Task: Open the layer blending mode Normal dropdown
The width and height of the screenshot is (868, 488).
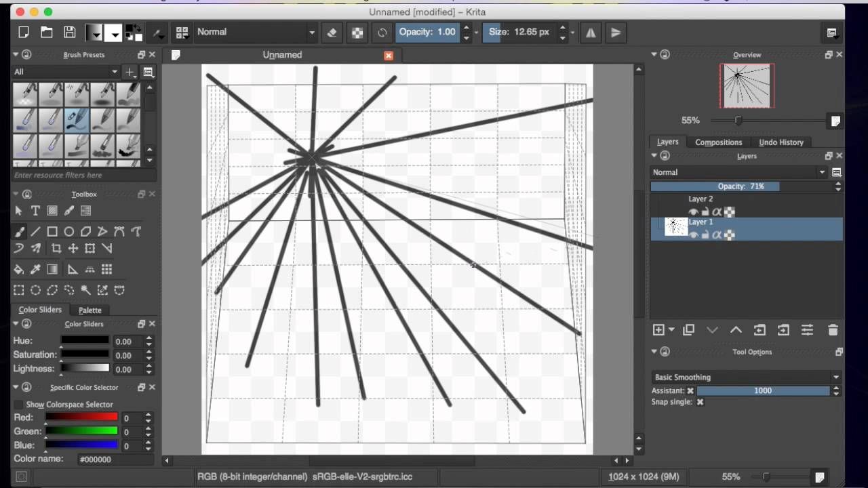Action: pos(739,172)
